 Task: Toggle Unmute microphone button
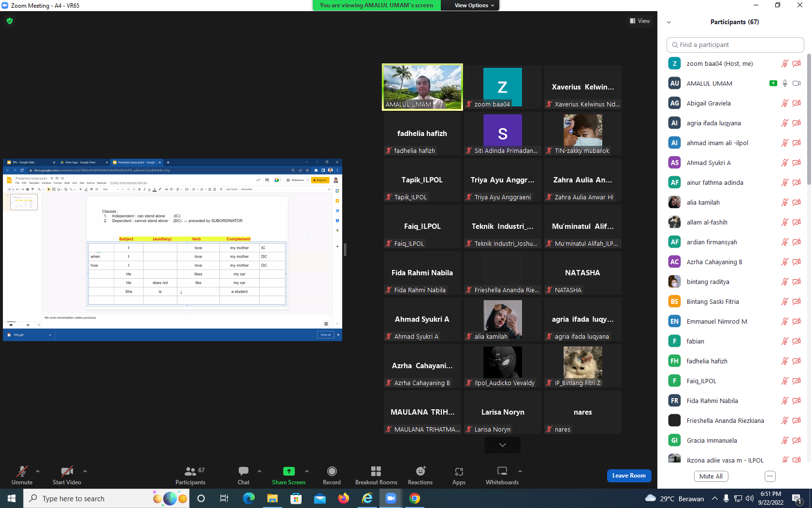click(x=22, y=471)
